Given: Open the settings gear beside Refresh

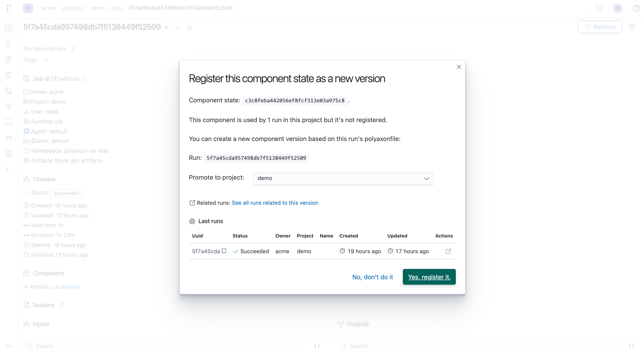Looking at the screenshot, I should 632,27.
